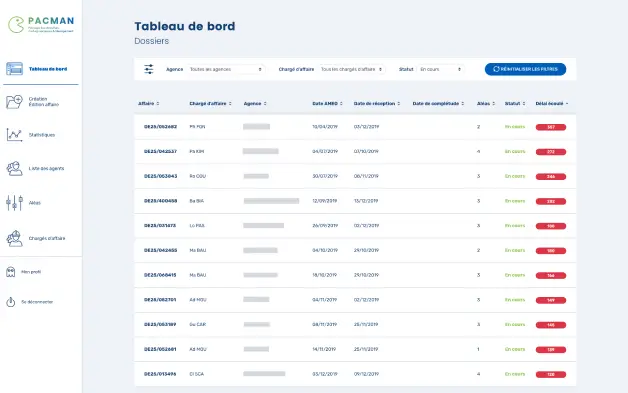Open Création Édition affaire folder icon

14,102
